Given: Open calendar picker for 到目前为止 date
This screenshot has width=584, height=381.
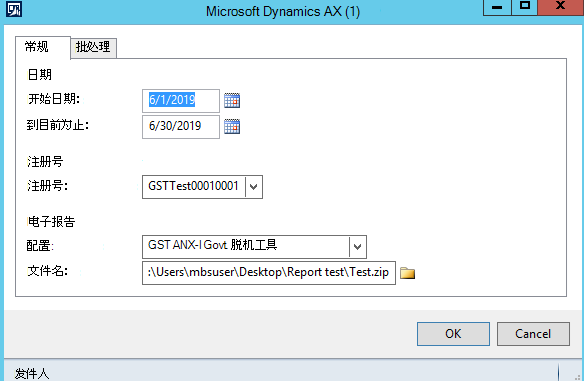Looking at the screenshot, I should pyautogui.click(x=232, y=127).
